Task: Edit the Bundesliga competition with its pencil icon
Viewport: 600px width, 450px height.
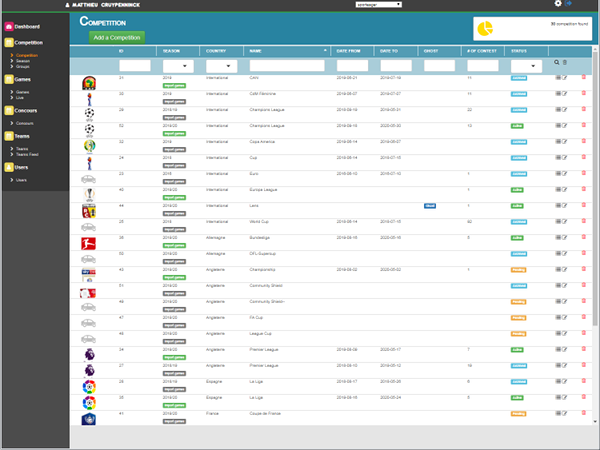Action: tap(564, 238)
